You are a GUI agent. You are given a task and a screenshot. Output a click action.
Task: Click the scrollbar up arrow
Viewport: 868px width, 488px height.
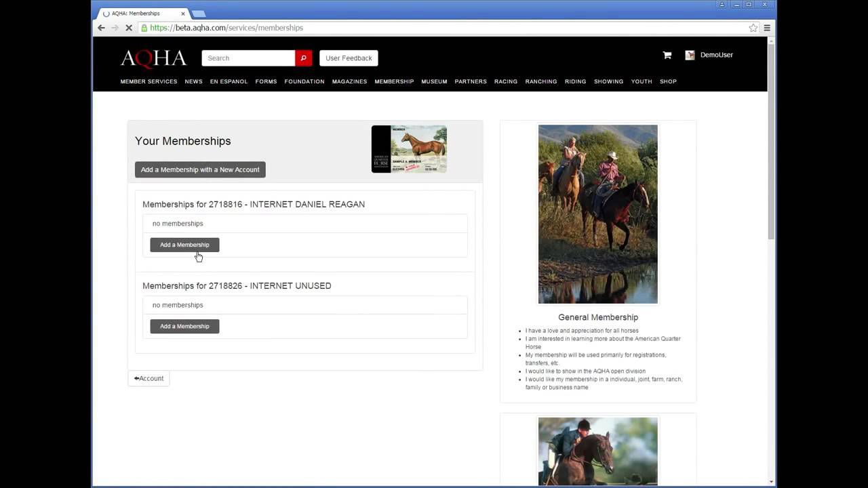point(771,41)
